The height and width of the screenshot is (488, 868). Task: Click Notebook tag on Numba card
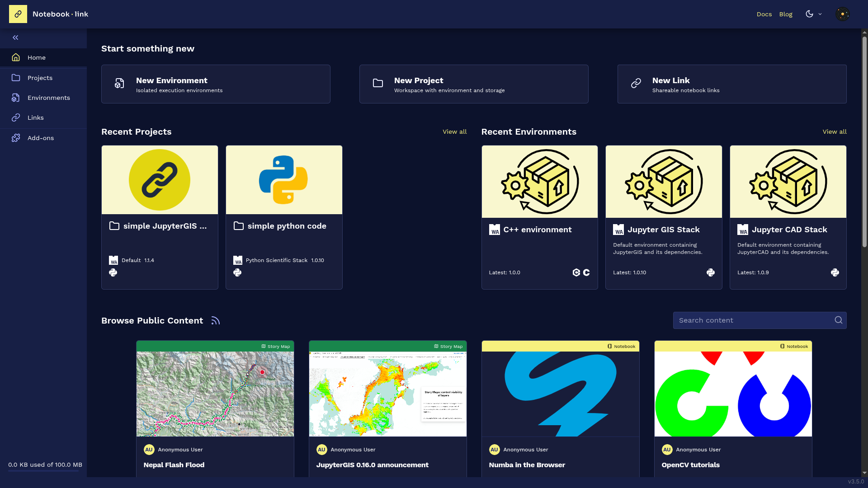[x=622, y=347]
